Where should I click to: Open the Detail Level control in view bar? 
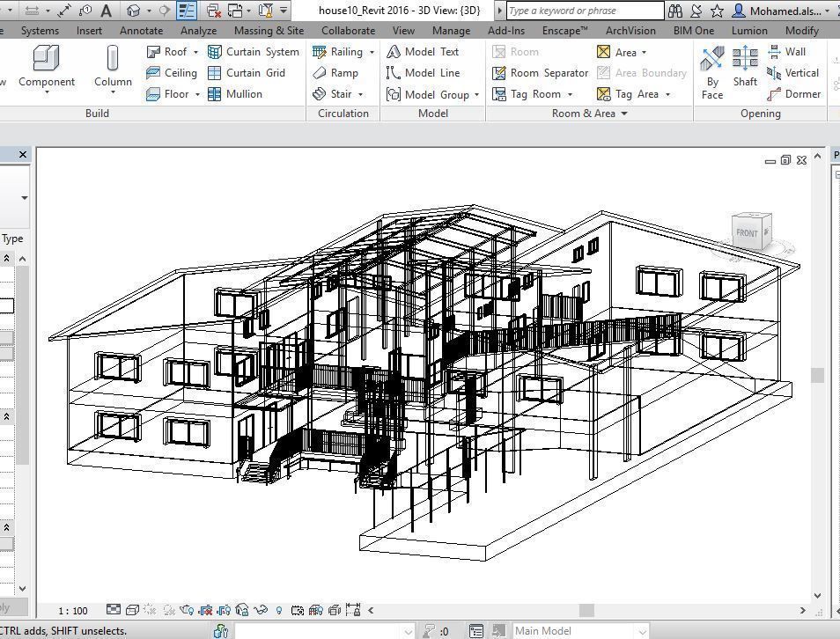click(x=114, y=610)
